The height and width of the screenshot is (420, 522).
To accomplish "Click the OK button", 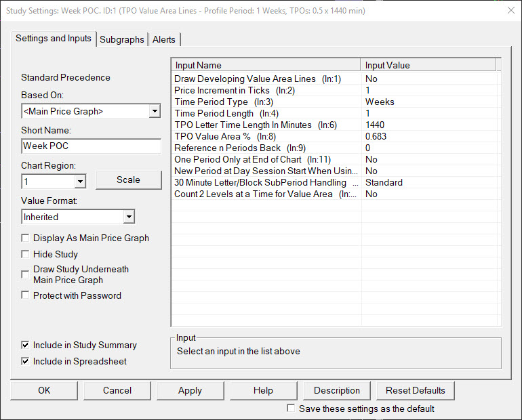I will 44,390.
